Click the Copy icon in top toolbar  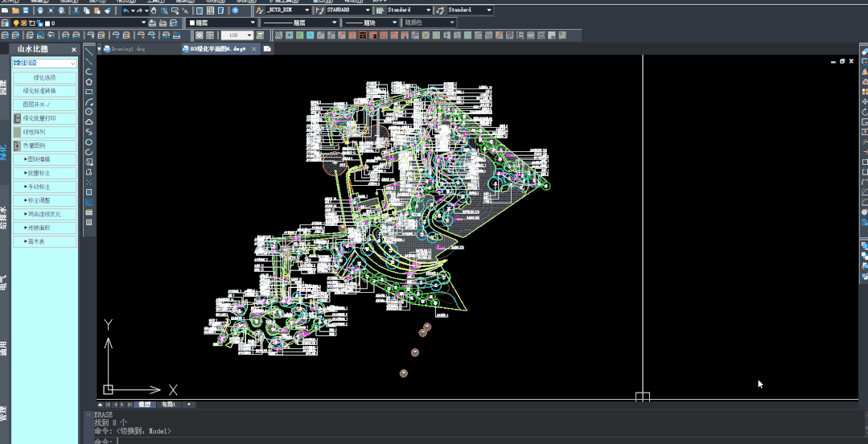87,10
